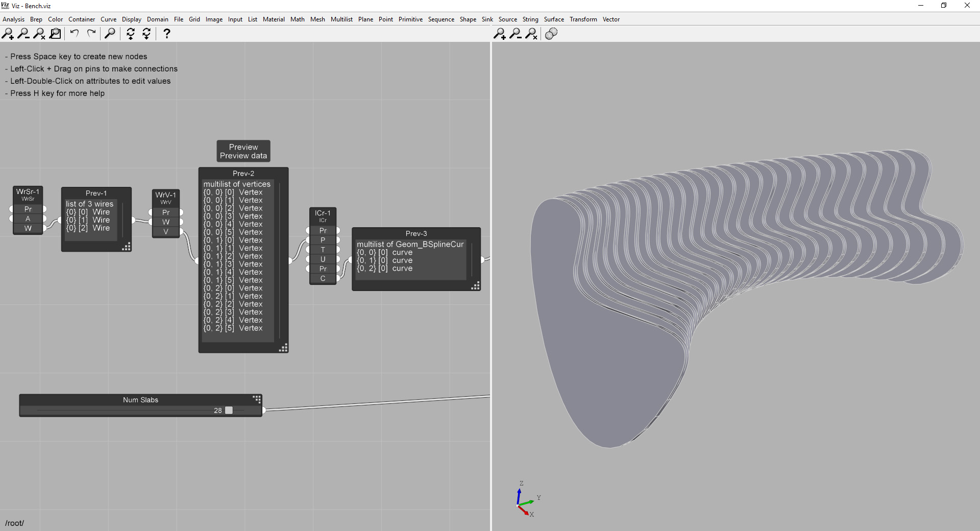Click the V port on WrV-1 node
The image size is (980, 531).
tap(166, 232)
